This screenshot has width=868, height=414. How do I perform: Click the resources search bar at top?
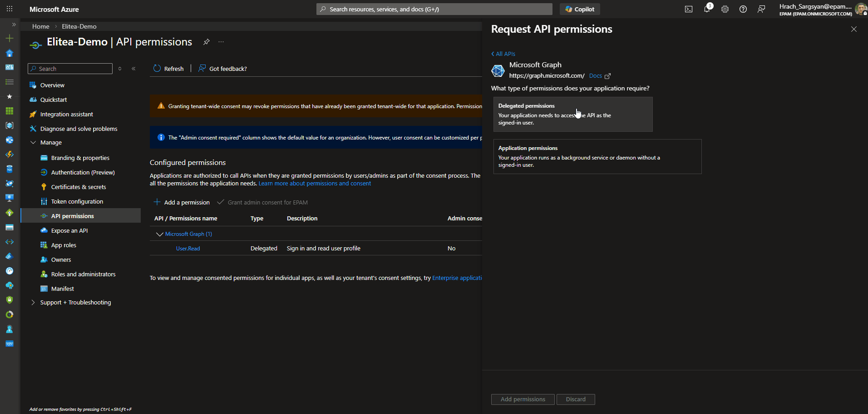[434, 9]
